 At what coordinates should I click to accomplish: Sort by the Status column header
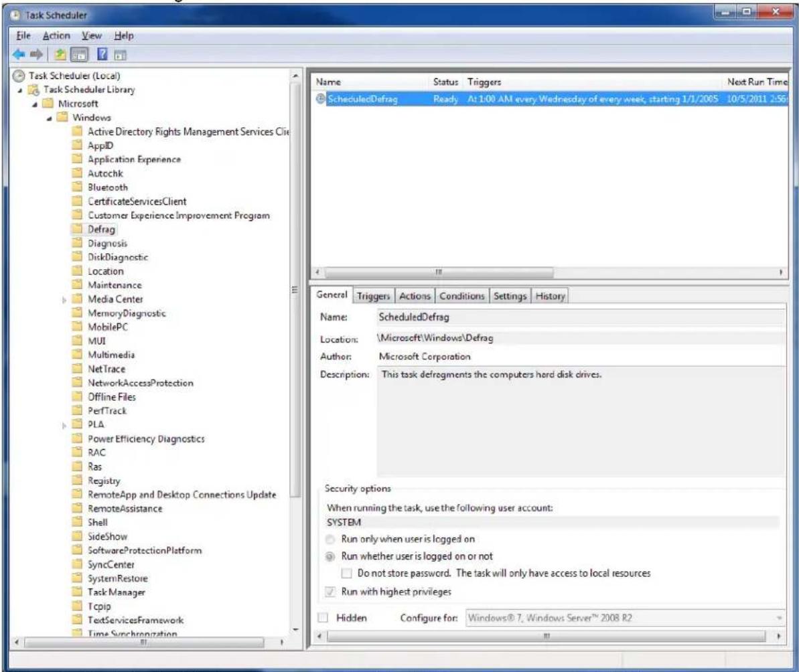click(x=446, y=82)
